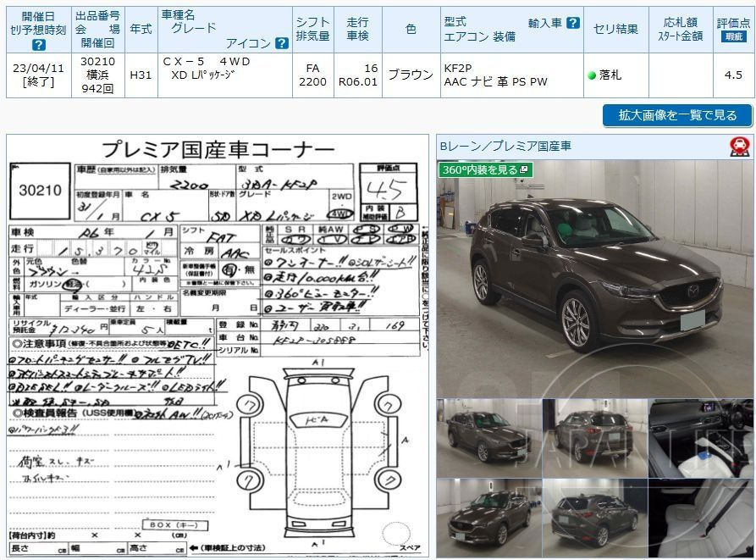
Task: Click the 現観 badge under the 評価点 header
Action: [x=733, y=36]
